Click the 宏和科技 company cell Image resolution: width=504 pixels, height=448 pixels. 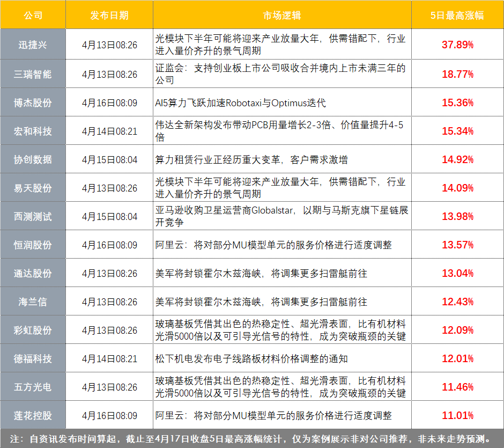[33, 131]
